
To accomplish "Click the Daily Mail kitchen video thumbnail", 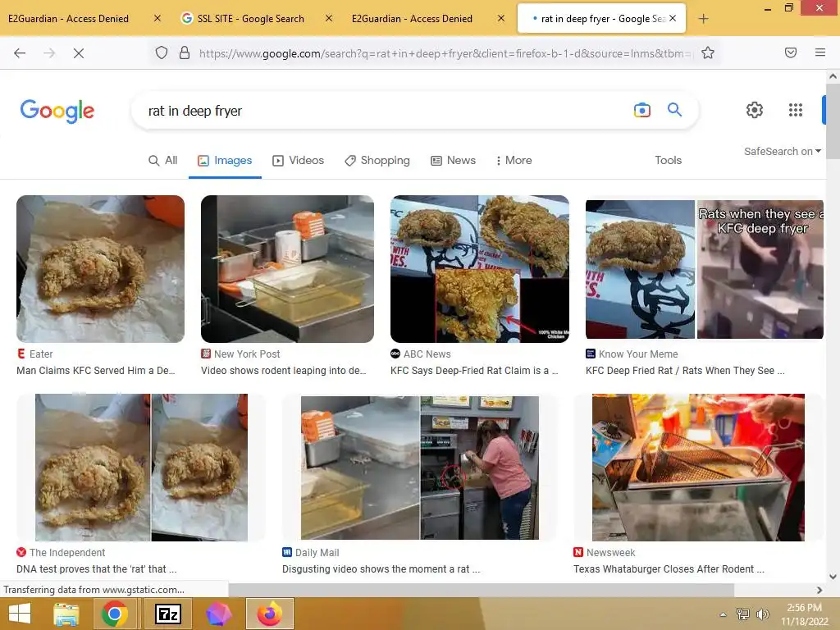I will 420,468.
